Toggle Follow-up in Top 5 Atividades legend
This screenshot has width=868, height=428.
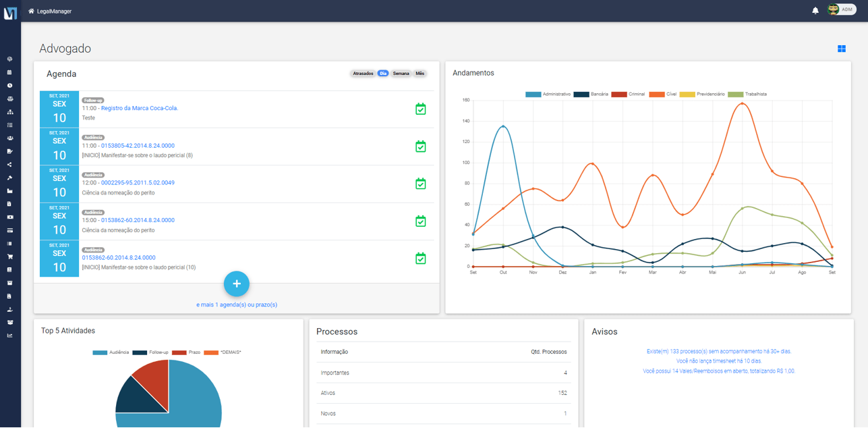click(x=150, y=352)
